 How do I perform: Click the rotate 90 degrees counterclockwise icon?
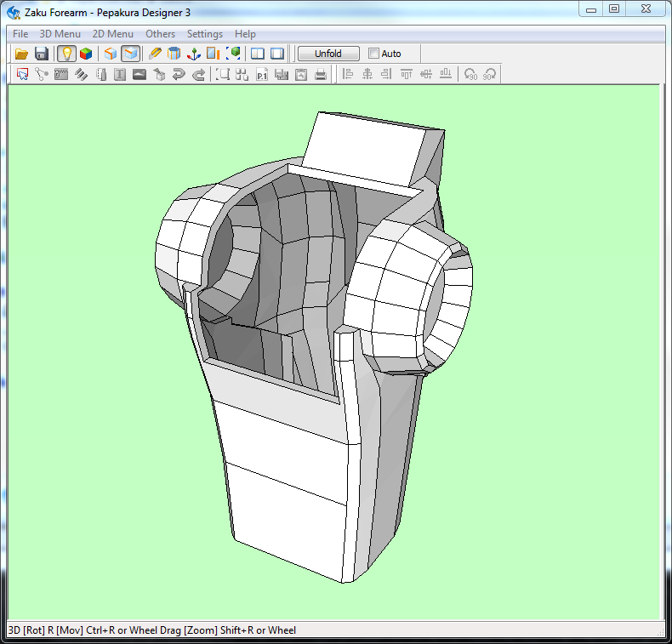pyautogui.click(x=470, y=75)
